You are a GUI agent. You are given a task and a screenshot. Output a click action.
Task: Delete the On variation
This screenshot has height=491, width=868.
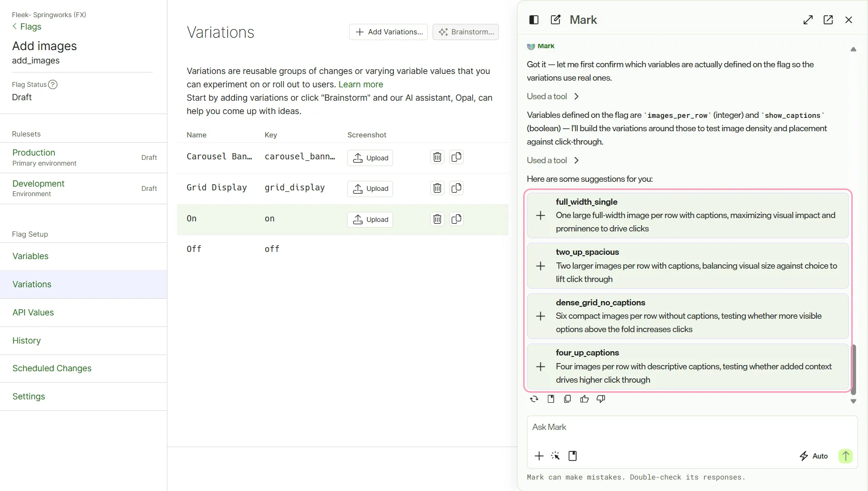[x=437, y=219]
